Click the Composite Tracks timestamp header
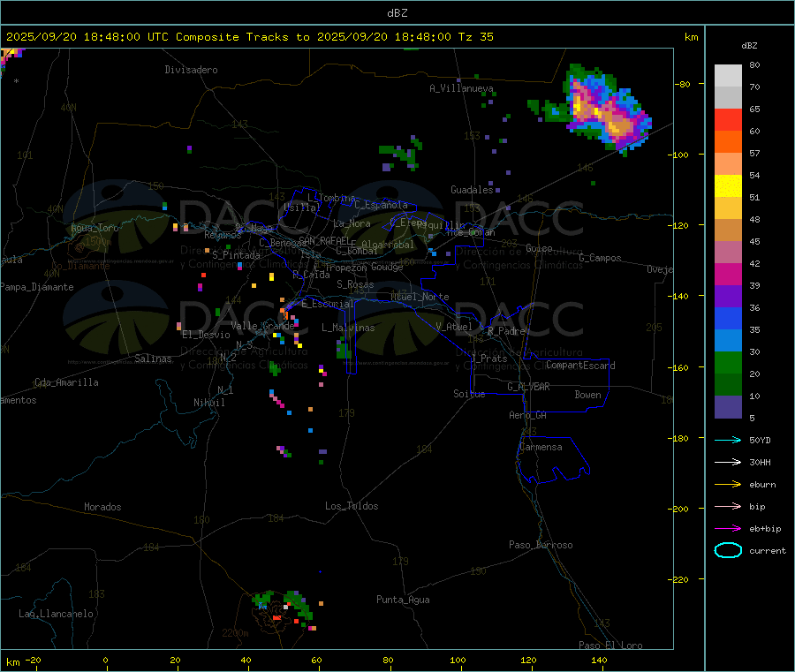 click(250, 37)
